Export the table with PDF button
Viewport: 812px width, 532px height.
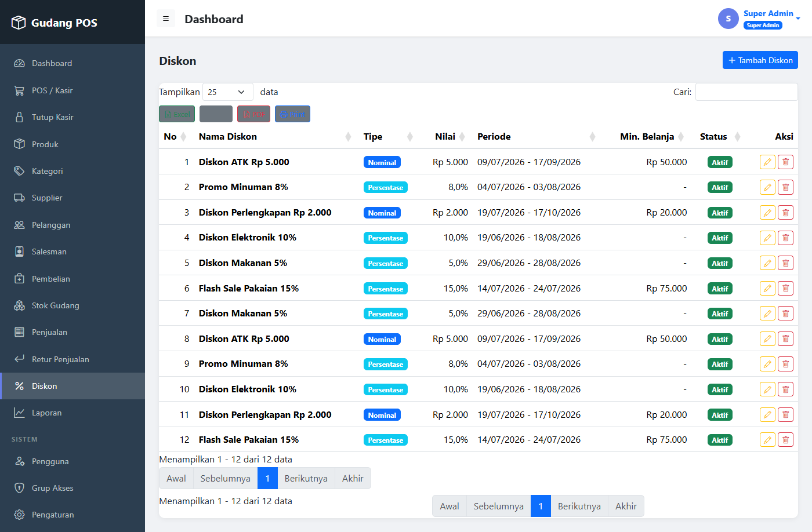coord(253,114)
